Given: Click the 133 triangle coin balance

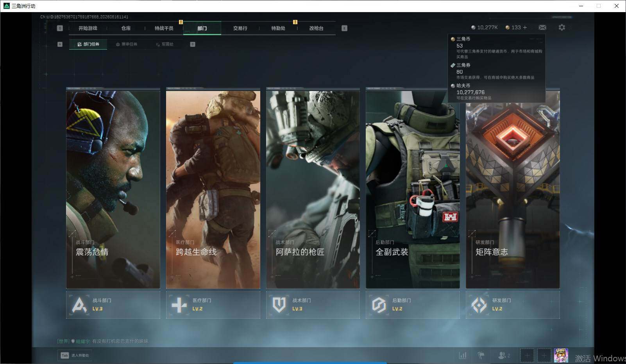Looking at the screenshot, I should tap(513, 27).
